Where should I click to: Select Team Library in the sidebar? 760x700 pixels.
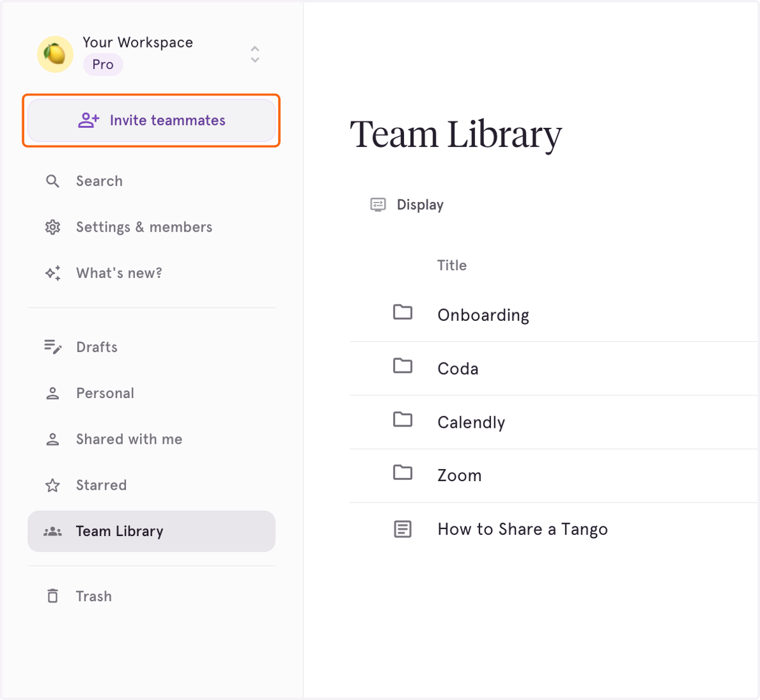(x=151, y=532)
